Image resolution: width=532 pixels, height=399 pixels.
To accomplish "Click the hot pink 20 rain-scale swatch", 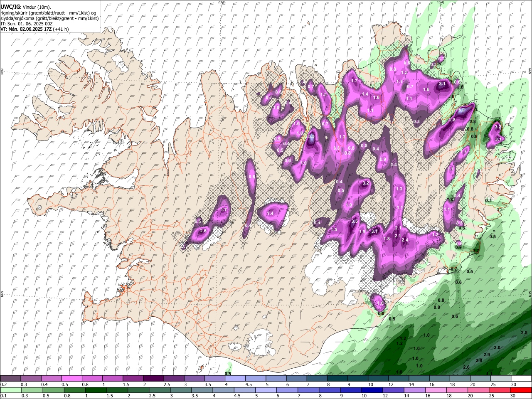I will 479,390.
